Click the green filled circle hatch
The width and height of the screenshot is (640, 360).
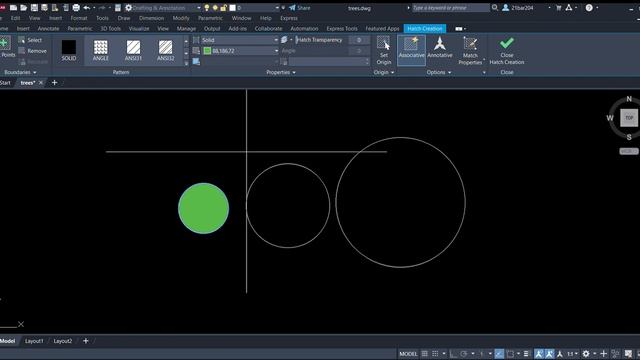[x=203, y=208]
